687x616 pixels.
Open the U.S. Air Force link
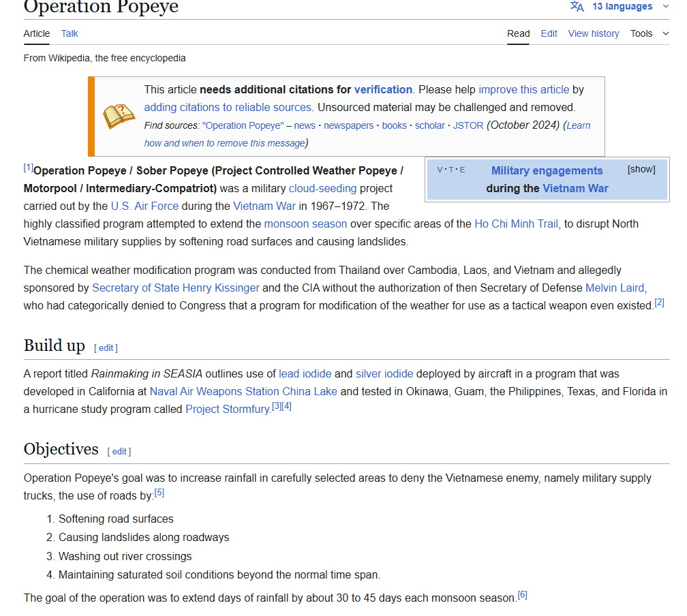click(x=144, y=206)
